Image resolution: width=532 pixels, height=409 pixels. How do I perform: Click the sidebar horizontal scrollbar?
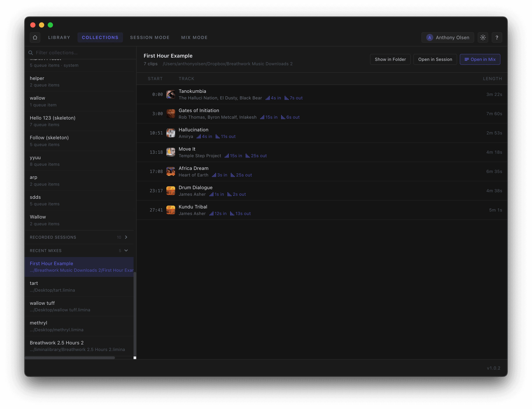point(70,358)
